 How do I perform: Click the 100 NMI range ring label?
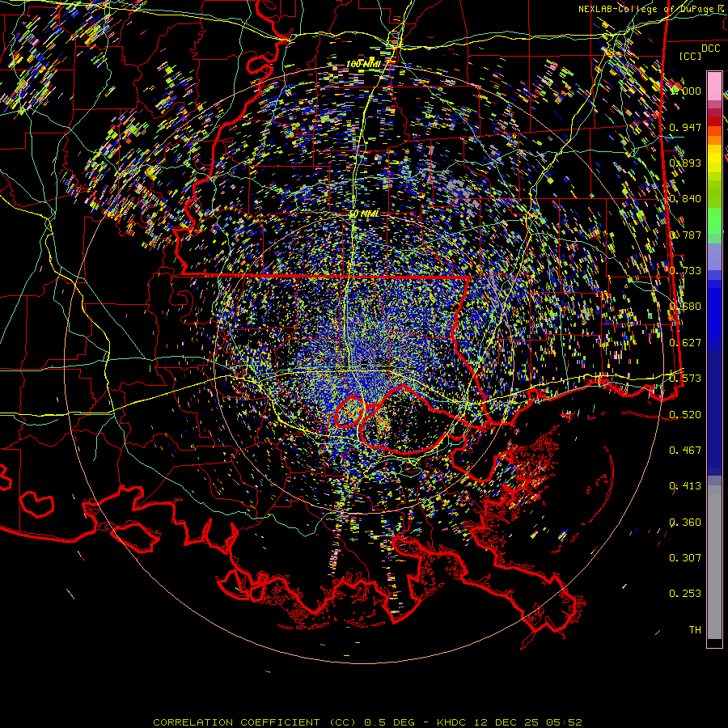(363, 64)
